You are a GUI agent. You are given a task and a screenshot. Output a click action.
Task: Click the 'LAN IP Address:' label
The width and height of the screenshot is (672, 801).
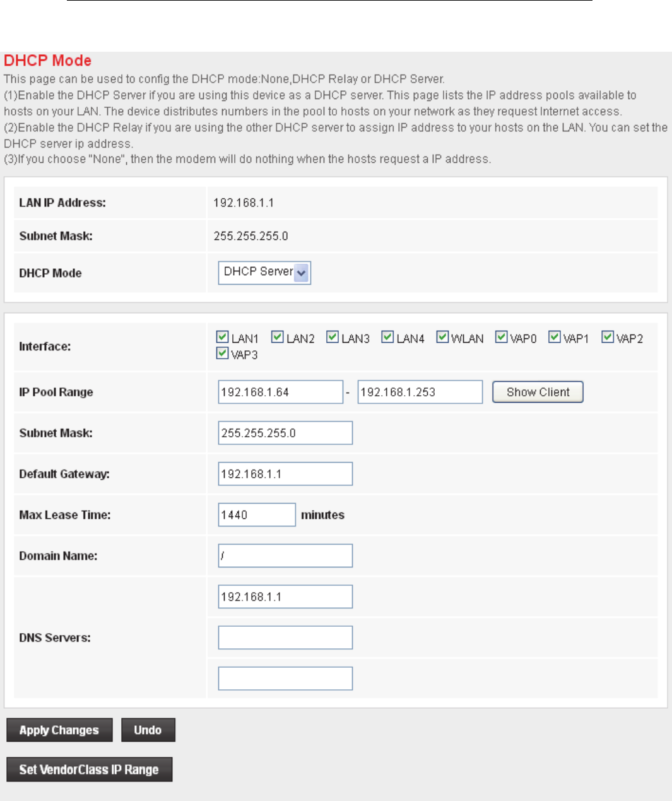point(62,203)
